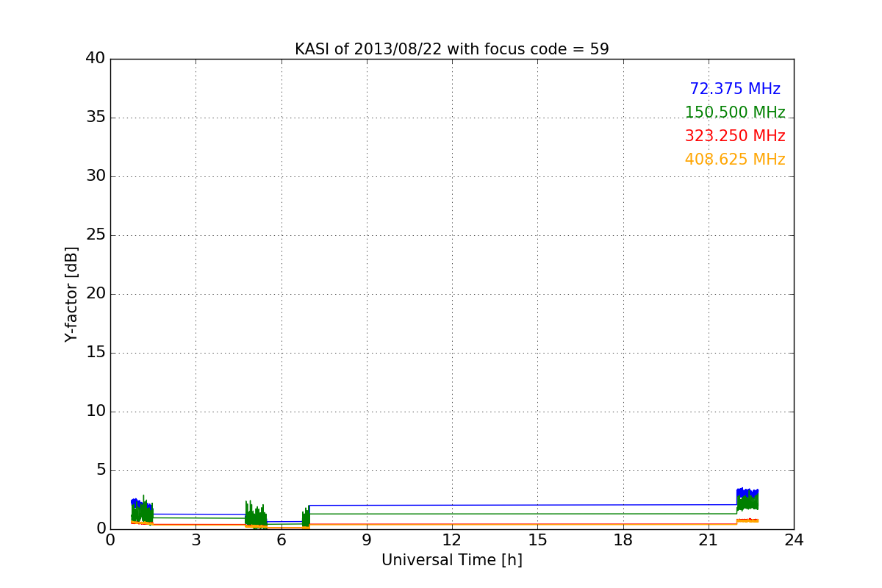The width and height of the screenshot is (882, 588).
Task: Select the red '323.250 MHz' legend label
Action: tap(735, 136)
